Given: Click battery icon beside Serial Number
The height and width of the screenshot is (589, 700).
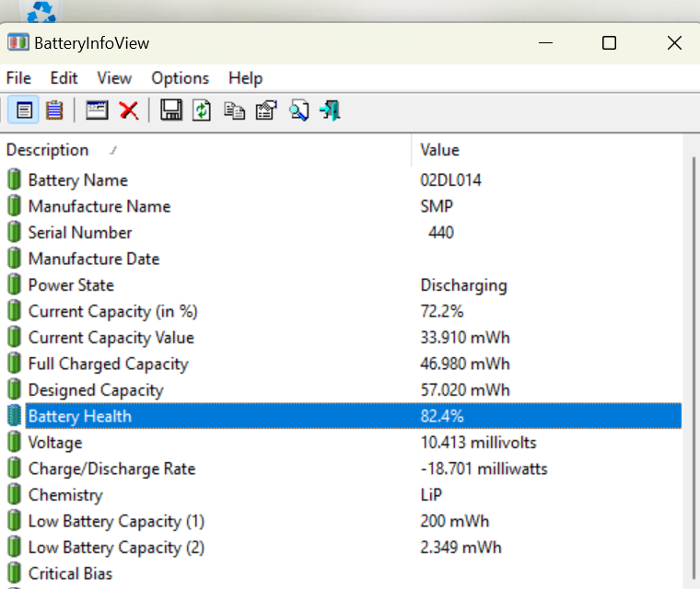Looking at the screenshot, I should coord(15,233).
